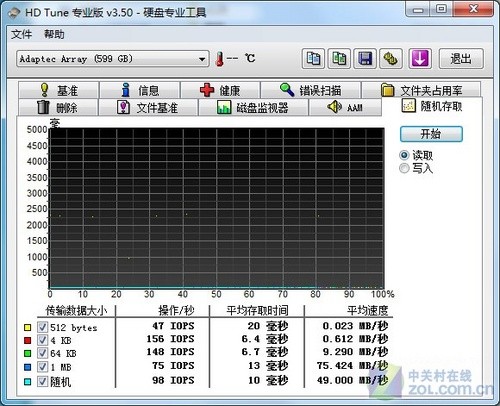Click the cyan 随机 color swatch

click(x=27, y=382)
